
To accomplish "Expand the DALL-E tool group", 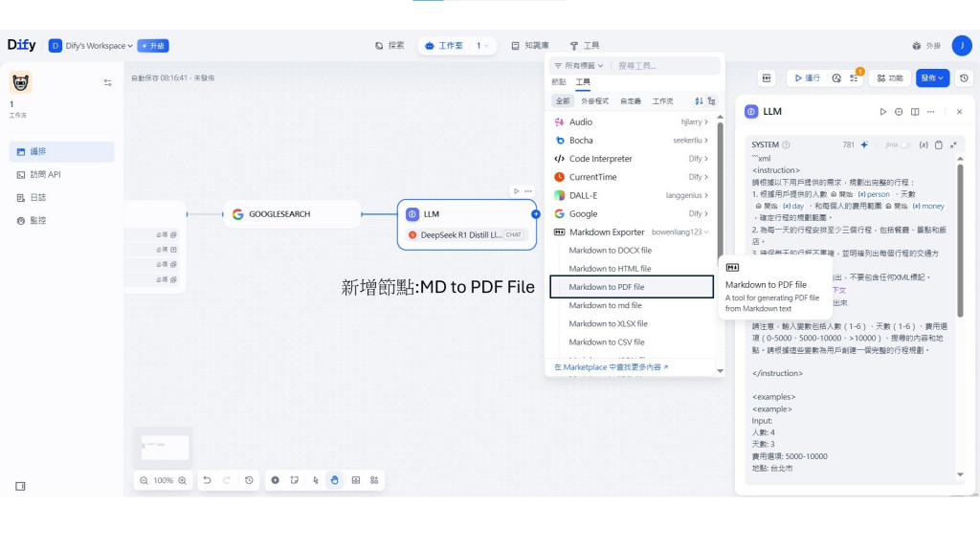I will pos(632,195).
